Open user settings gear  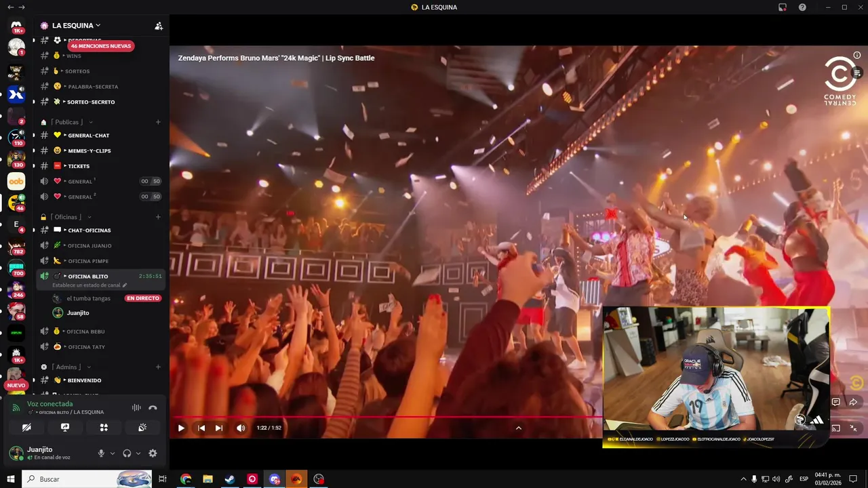(x=153, y=453)
